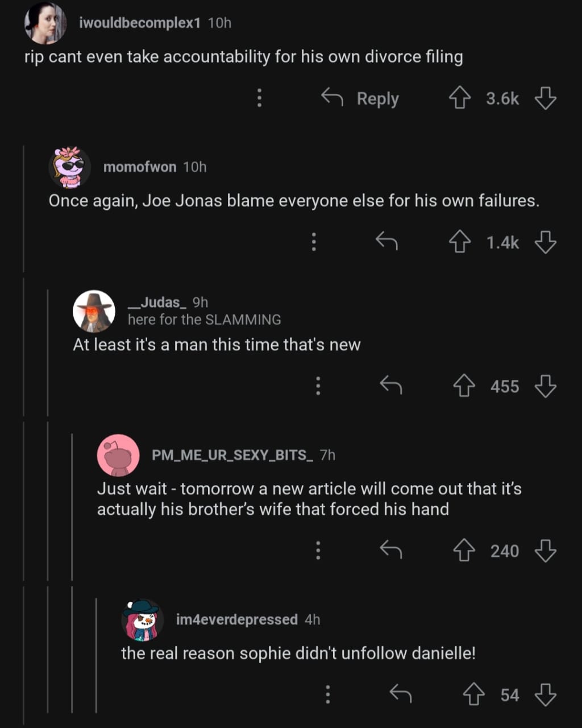Reply to _Judas_'s comment

pos(390,386)
